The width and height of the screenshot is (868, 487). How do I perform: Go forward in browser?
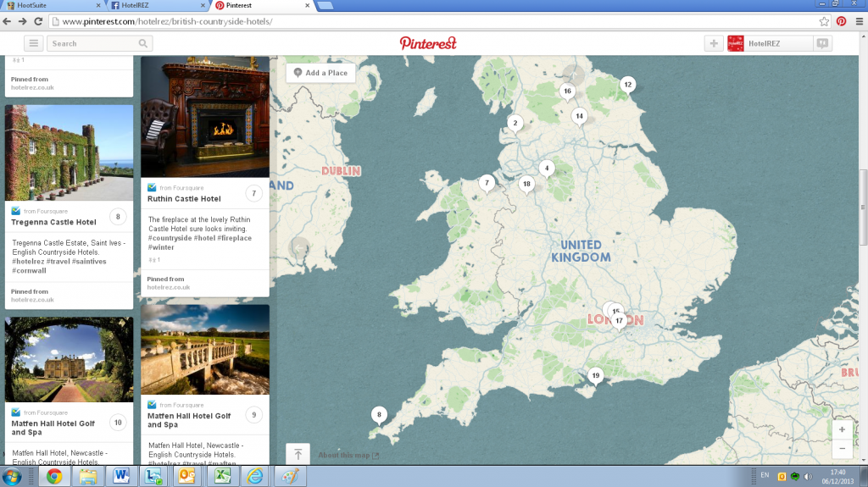click(x=22, y=21)
